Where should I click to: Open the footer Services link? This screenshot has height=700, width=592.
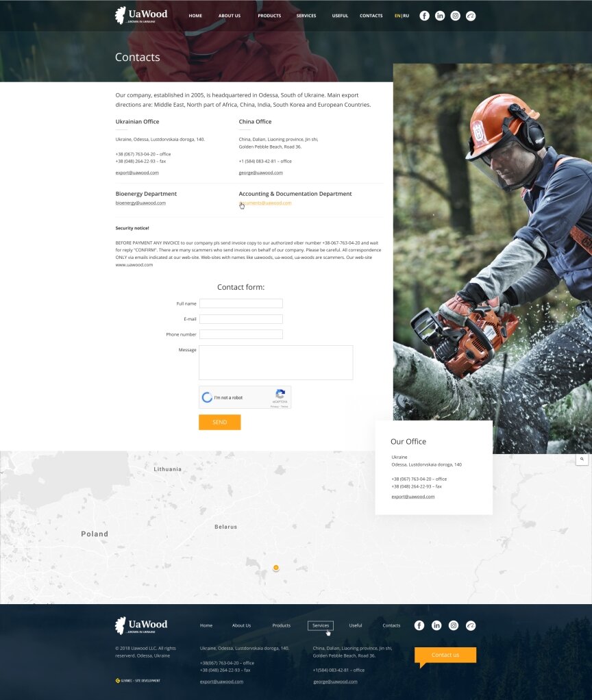(x=321, y=625)
